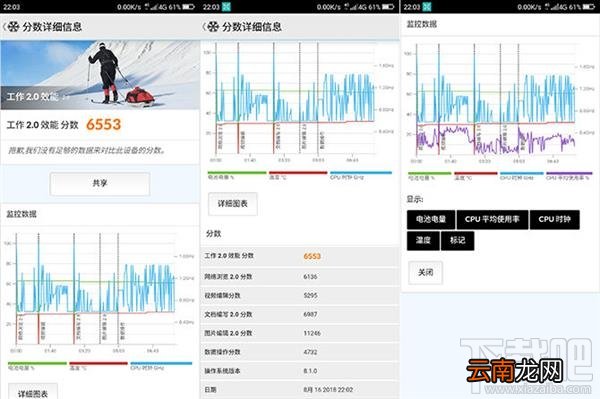Tap orange 6553 score beside 工作 2.0 效能 分数 on left screen

coord(103,124)
